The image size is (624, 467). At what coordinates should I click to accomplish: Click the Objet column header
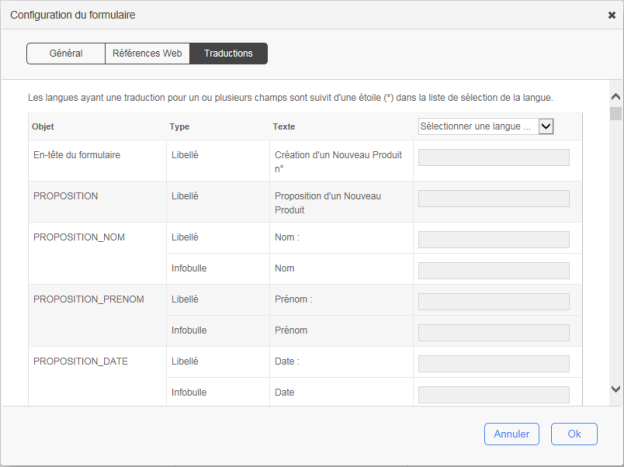[x=43, y=127]
